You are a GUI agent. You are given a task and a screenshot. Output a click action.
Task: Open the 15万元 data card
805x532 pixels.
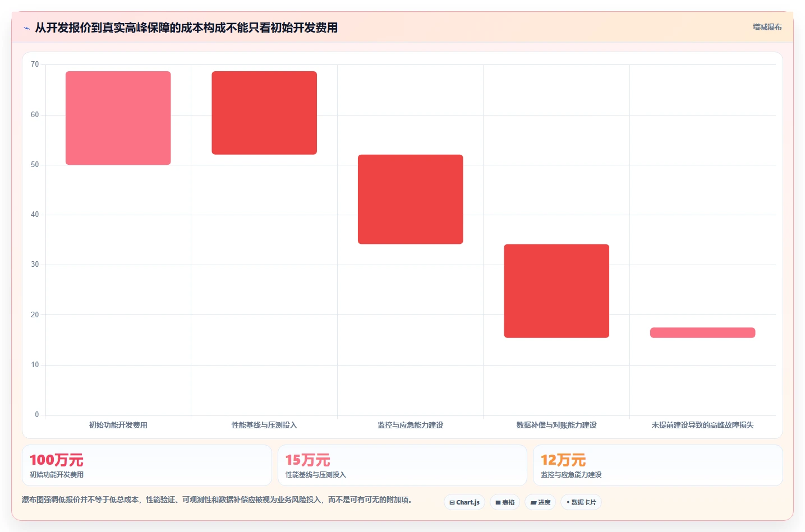(402, 465)
